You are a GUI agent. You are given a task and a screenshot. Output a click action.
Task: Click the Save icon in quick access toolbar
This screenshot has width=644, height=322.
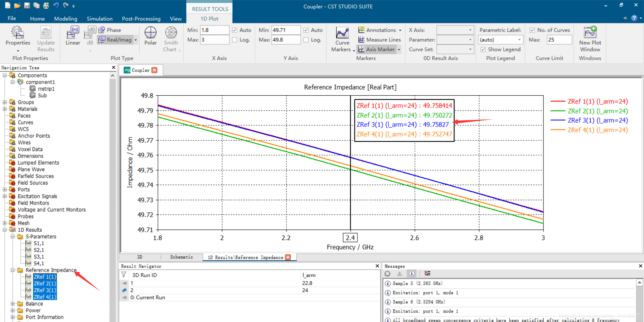point(27,5)
